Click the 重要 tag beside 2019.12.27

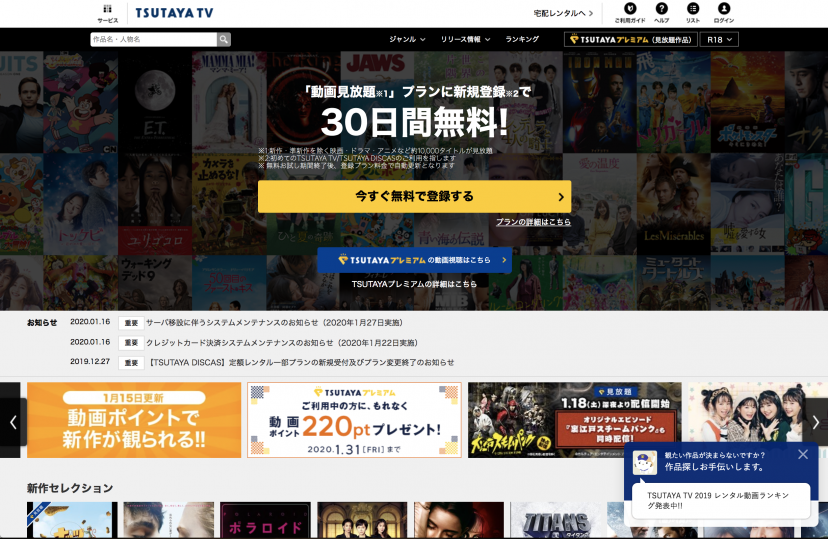[x=131, y=363]
